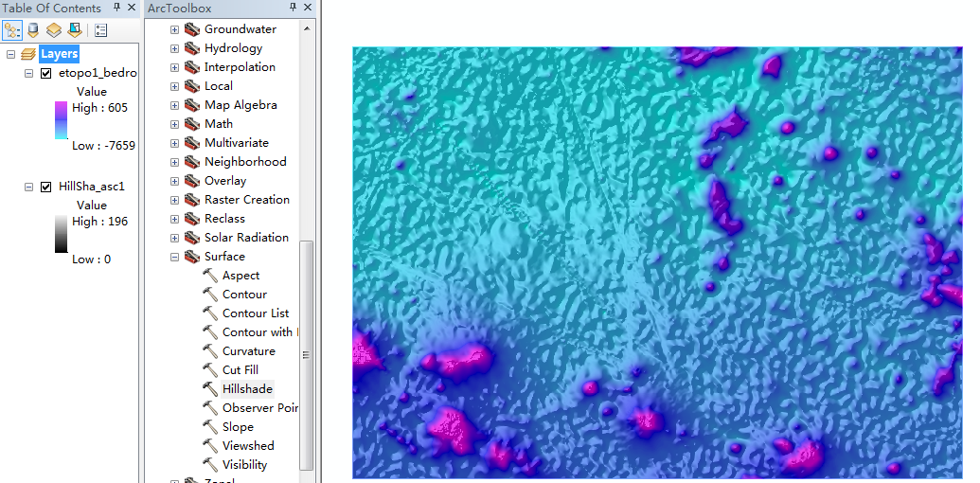The height and width of the screenshot is (483, 980).
Task: Click the Map Algebra toolset icon
Action: (192, 105)
